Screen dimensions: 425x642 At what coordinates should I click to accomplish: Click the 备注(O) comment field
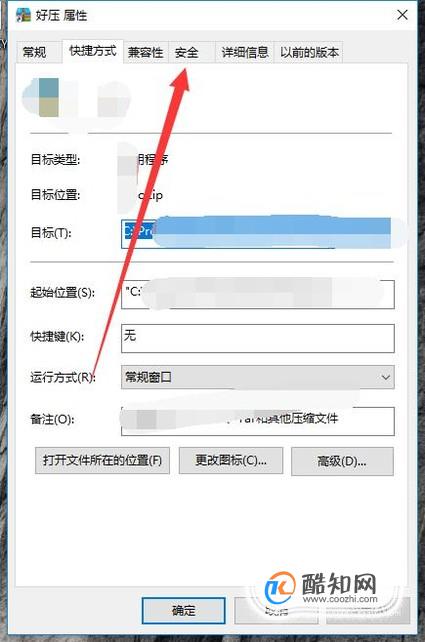click(258, 421)
